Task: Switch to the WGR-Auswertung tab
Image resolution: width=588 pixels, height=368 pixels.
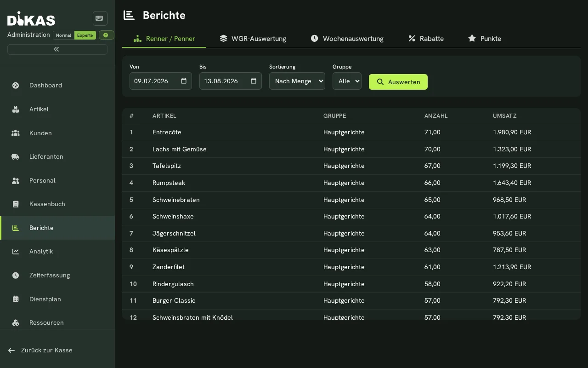Action: point(253,39)
